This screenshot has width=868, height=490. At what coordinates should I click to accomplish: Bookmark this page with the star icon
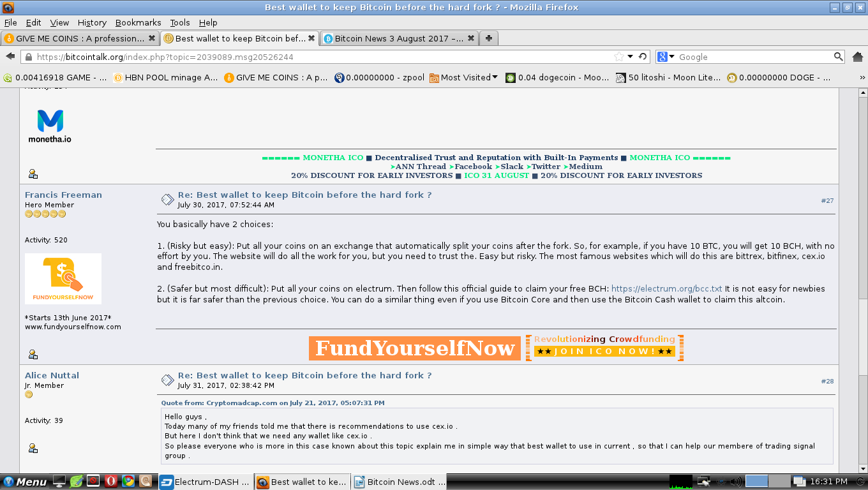(618, 57)
